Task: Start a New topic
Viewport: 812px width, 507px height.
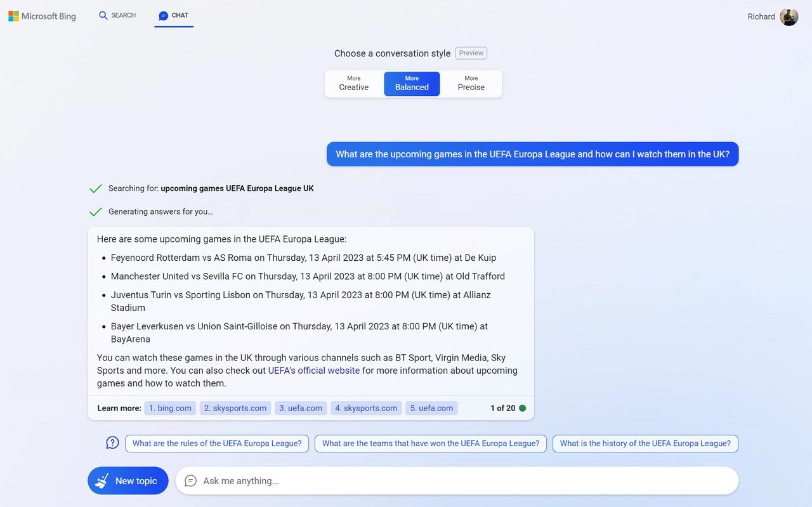Action: click(128, 481)
